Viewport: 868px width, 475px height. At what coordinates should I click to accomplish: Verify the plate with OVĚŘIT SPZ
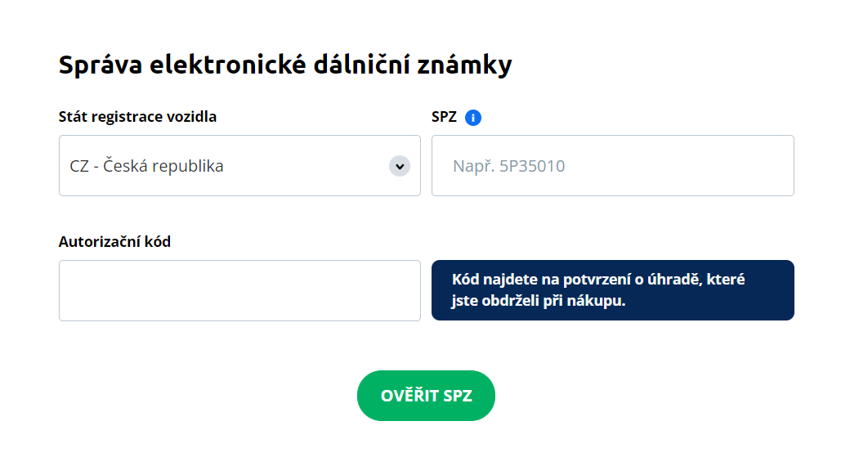[x=426, y=396]
